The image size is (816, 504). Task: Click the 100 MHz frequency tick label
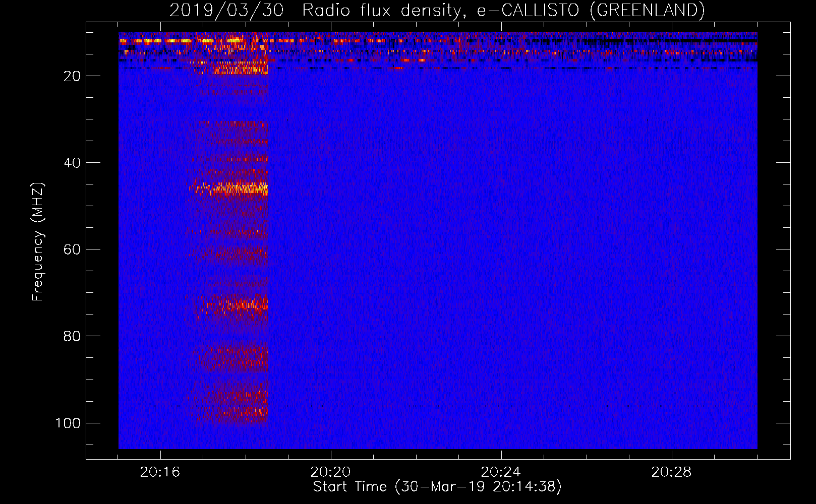pos(68,423)
